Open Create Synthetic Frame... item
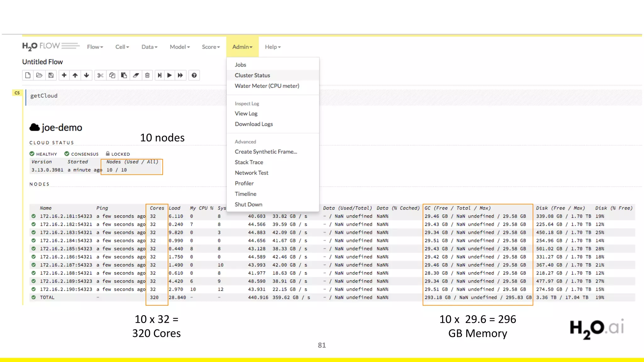The width and height of the screenshot is (644, 362). [x=266, y=152]
